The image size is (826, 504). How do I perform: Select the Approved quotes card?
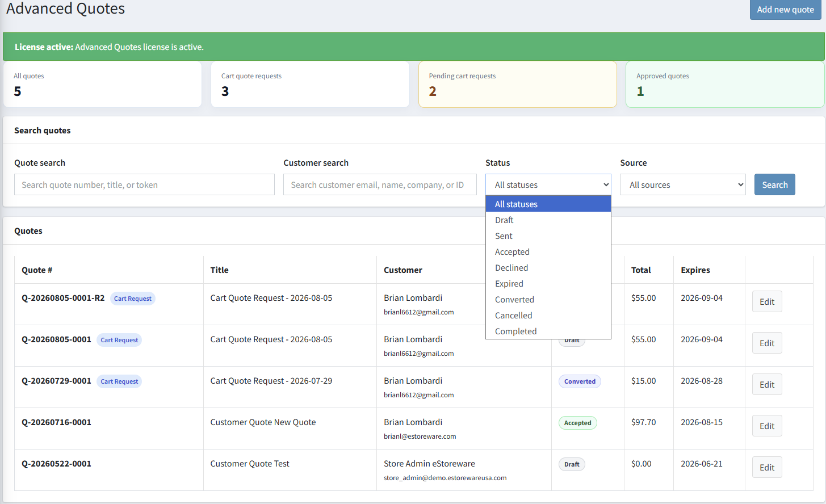(x=725, y=85)
